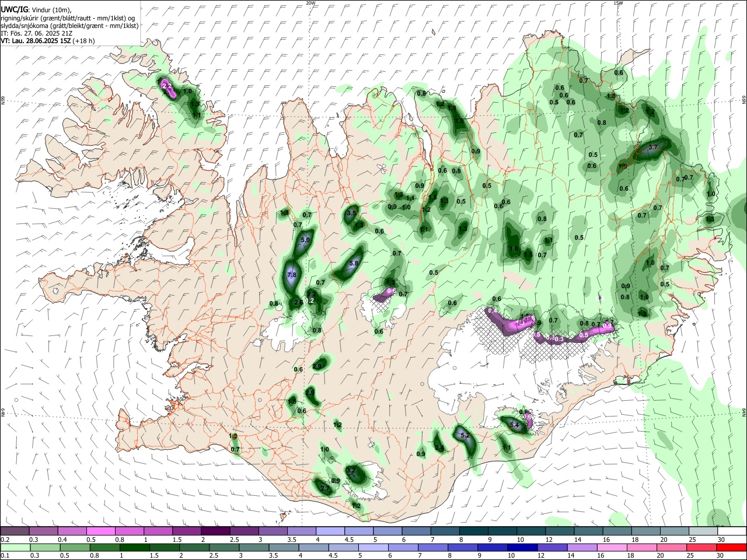Click the bright pink 0.5 snow legend swatch
Screen dimensions: 747x560
tap(101, 531)
